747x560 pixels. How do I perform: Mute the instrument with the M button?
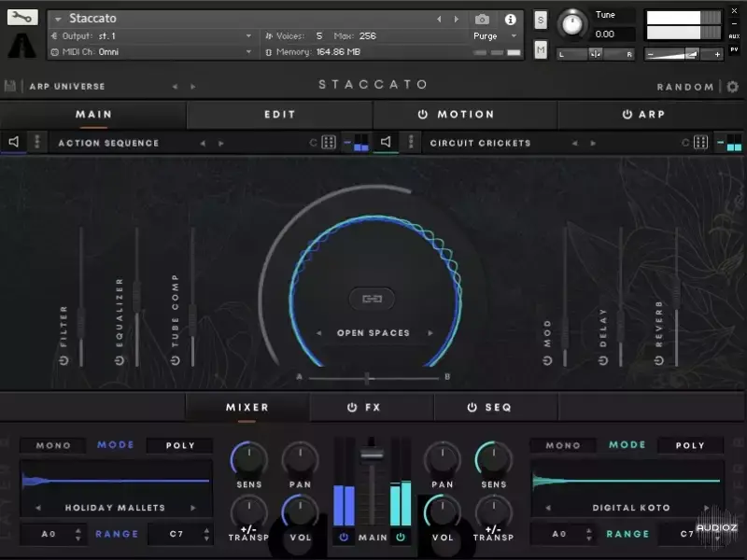tap(541, 49)
